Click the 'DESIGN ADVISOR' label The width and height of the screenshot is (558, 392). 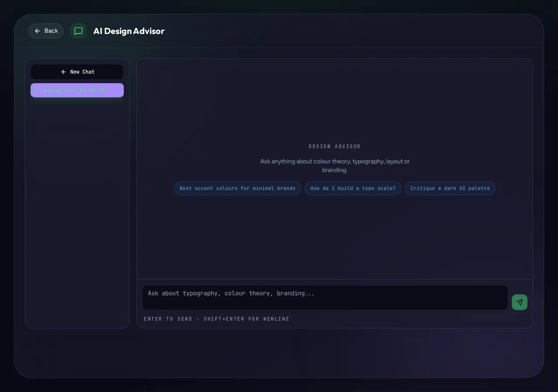pyautogui.click(x=335, y=146)
